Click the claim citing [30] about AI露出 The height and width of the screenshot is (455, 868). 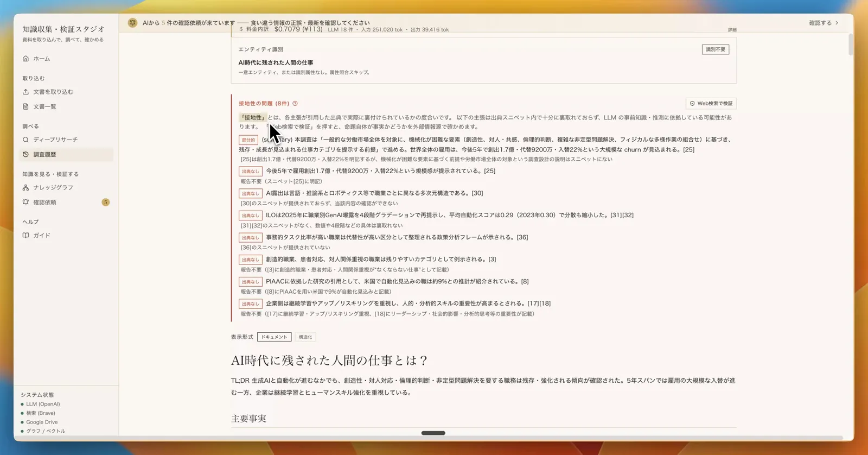tap(374, 193)
